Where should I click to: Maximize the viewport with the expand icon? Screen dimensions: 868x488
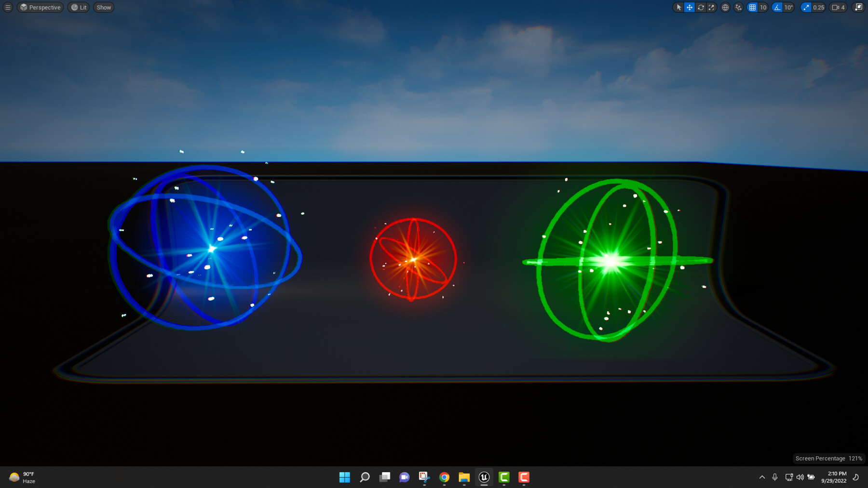[x=859, y=7]
